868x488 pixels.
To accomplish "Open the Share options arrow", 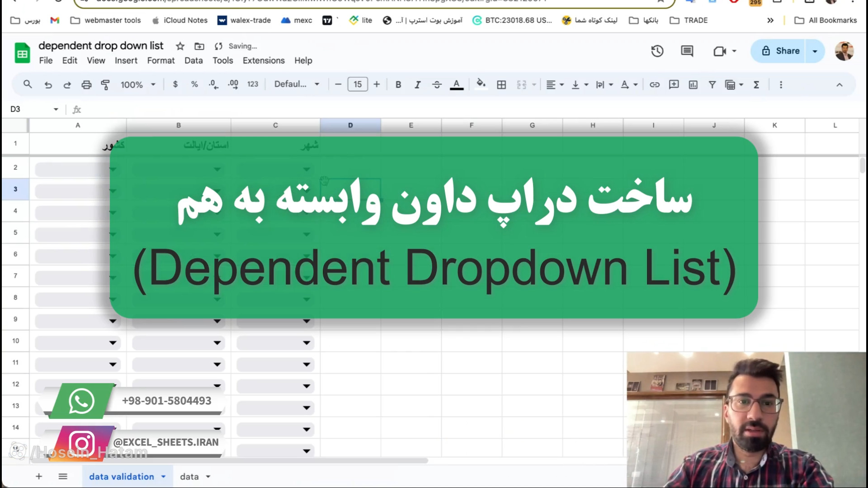I will coord(815,51).
